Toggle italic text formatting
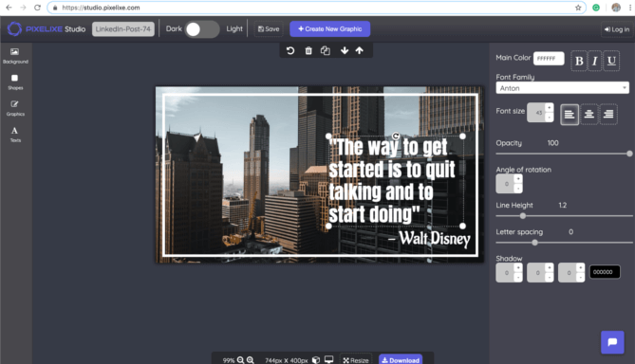 (x=594, y=61)
